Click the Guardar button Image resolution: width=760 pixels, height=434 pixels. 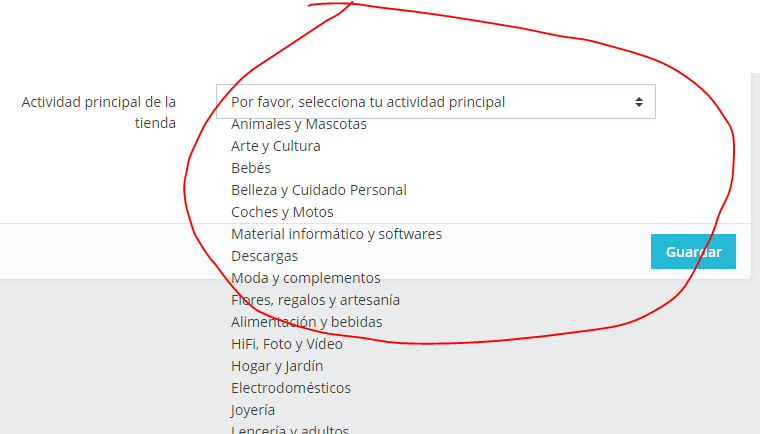[693, 252]
